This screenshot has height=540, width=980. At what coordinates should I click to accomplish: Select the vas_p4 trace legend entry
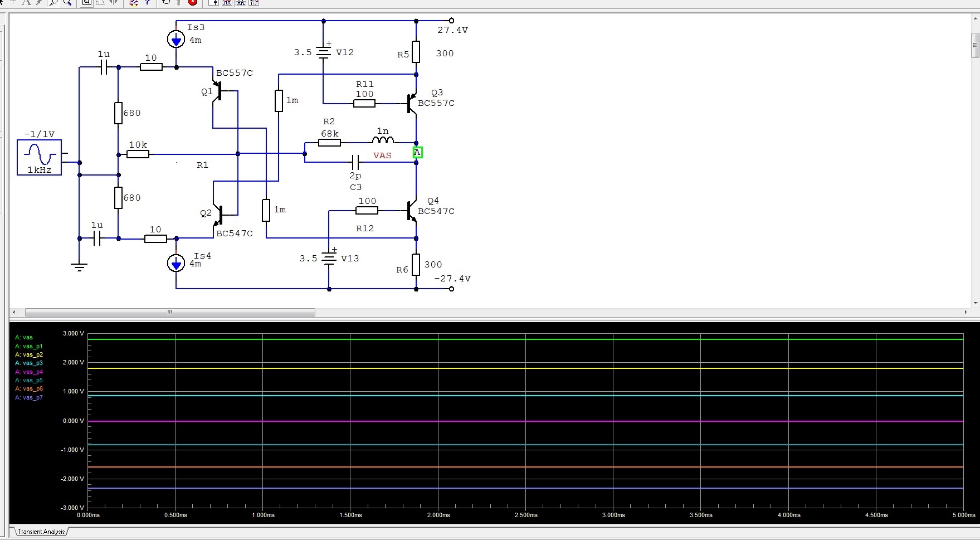(29, 372)
